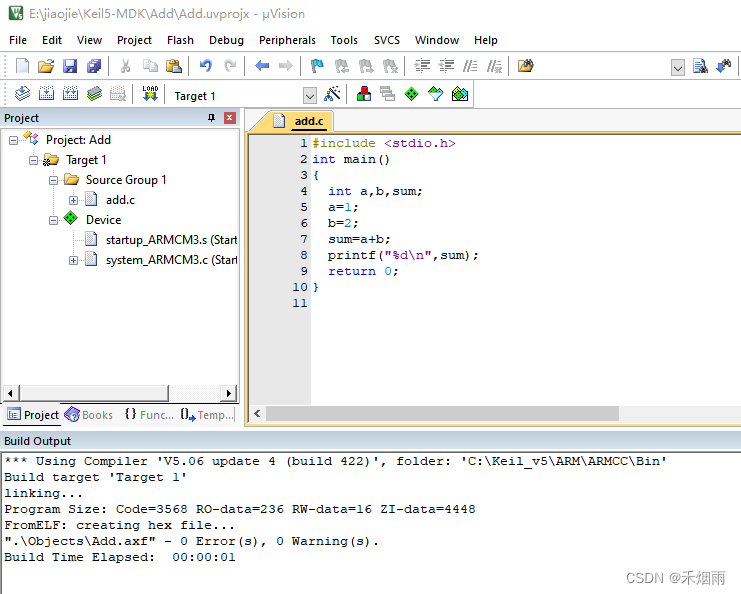Select startup_ARMCM3.s in project tree
This screenshot has width=741, height=594.
tap(170, 240)
